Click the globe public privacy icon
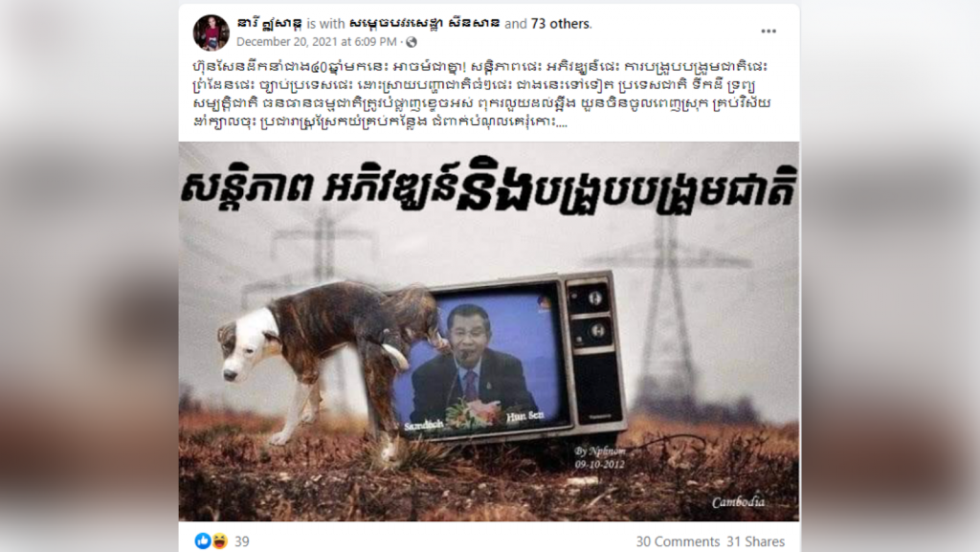980x552 pixels. point(412,42)
